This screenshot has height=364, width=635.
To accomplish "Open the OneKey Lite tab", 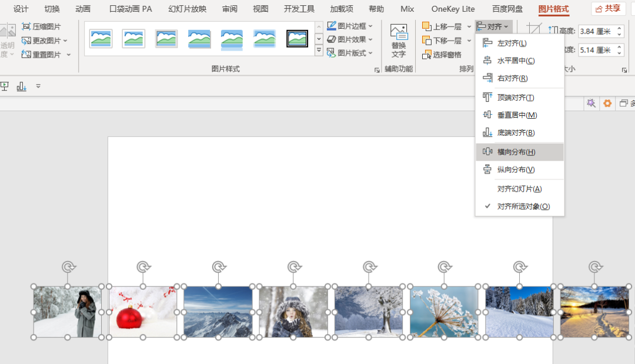I will (x=453, y=8).
